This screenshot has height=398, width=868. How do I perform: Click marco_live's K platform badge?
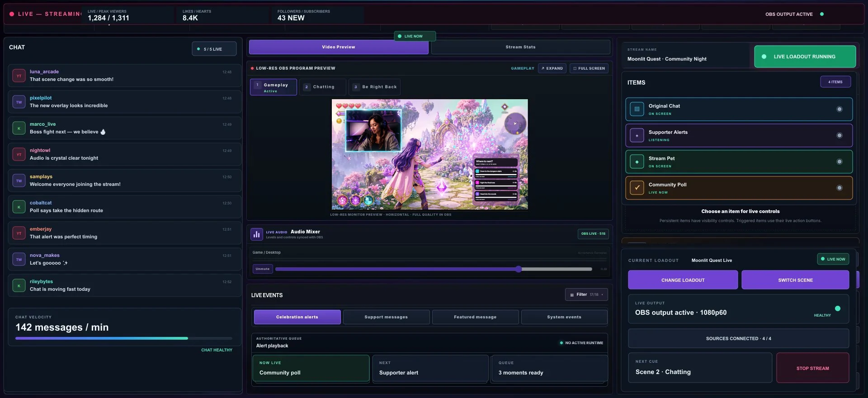click(x=19, y=128)
